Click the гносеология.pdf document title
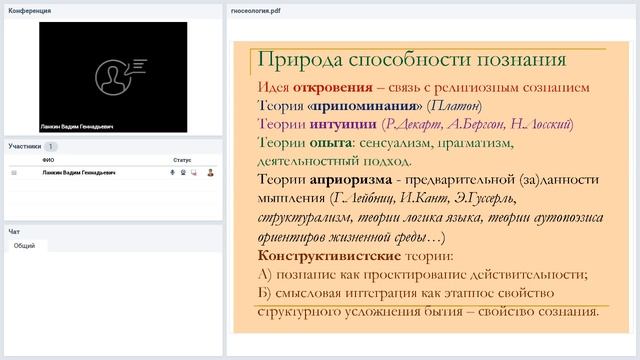 coord(256,11)
